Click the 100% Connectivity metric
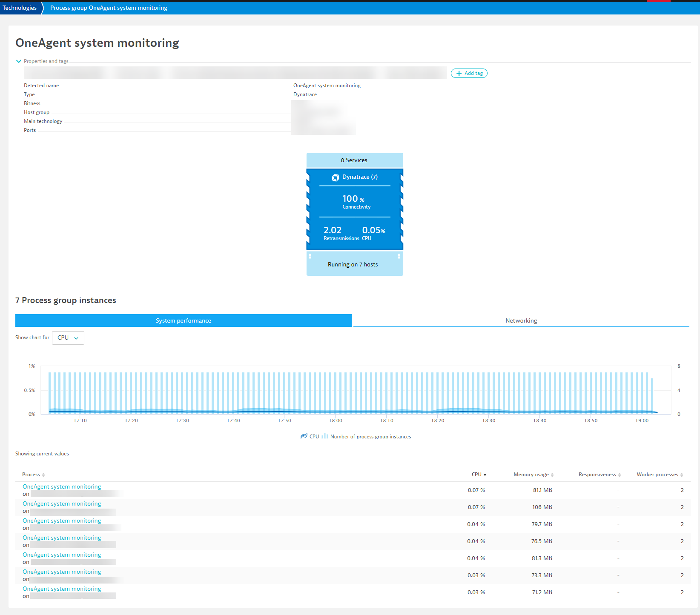Screen dimensions: 700x615 point(354,202)
